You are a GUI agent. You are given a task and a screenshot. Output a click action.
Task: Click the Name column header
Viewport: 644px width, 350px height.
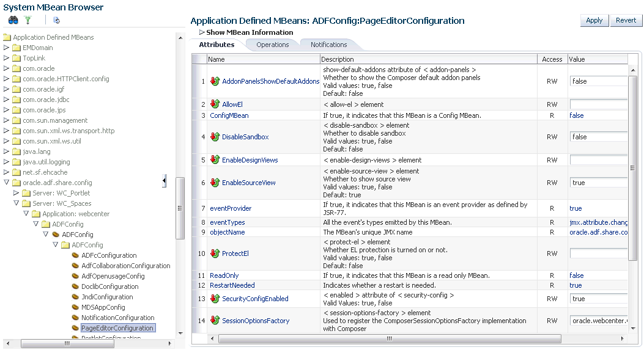click(x=263, y=59)
